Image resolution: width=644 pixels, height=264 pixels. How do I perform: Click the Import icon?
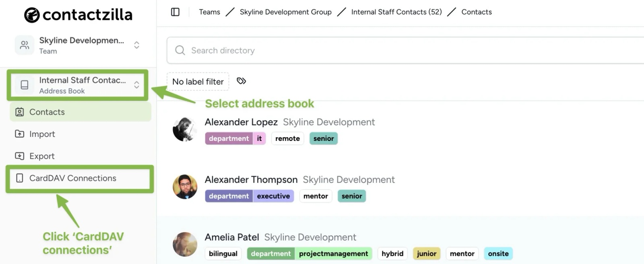click(19, 134)
